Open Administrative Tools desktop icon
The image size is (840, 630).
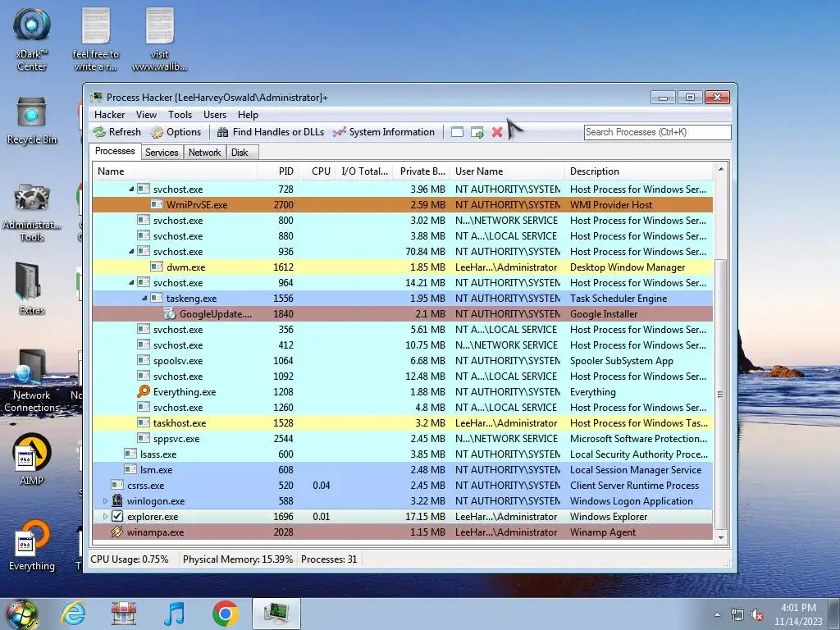click(x=32, y=212)
